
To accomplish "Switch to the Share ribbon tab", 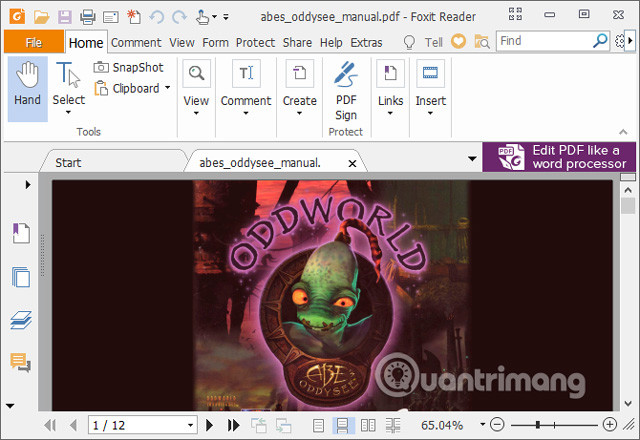I will pyautogui.click(x=297, y=42).
